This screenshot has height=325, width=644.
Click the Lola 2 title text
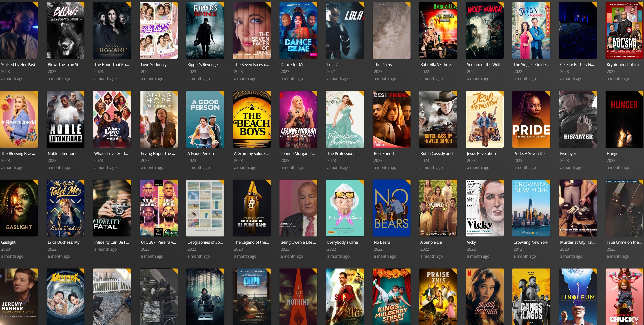(332, 64)
